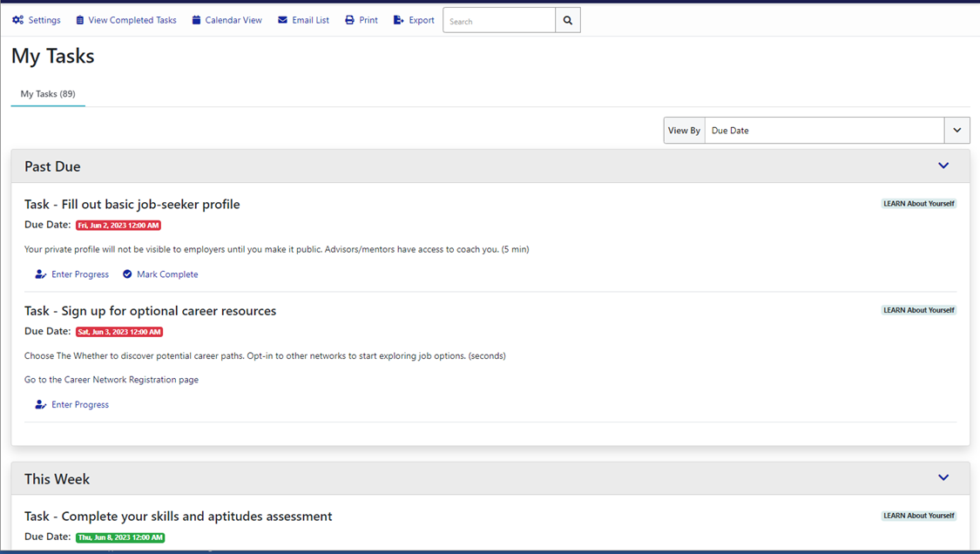This screenshot has height=554, width=980.
Task: Open task 'Fill out basic job-seeker profile'
Action: point(132,205)
